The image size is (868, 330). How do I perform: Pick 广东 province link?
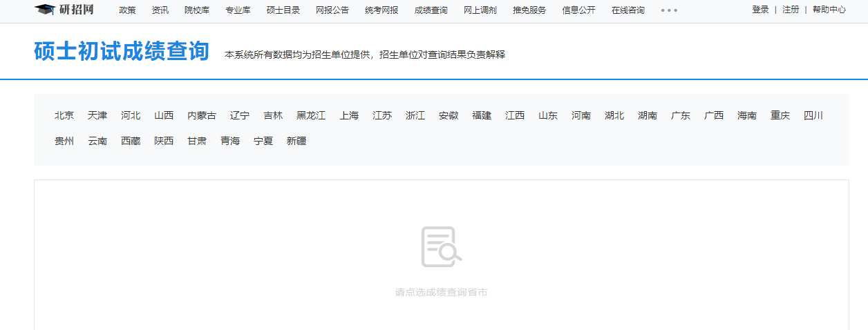[681, 116]
